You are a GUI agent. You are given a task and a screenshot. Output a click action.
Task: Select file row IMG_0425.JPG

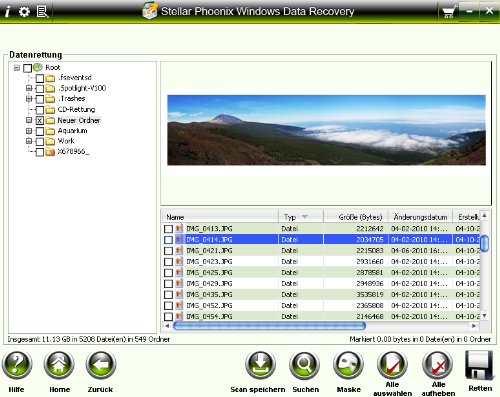pos(321,272)
